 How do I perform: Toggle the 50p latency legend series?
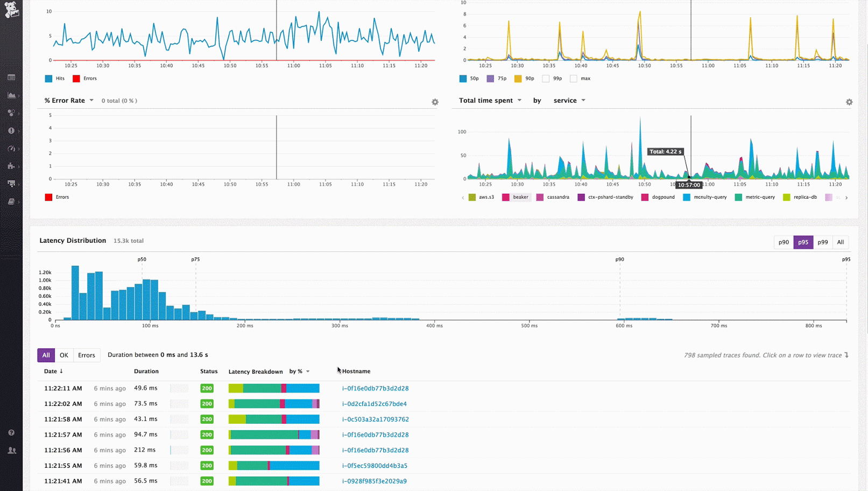tap(463, 79)
